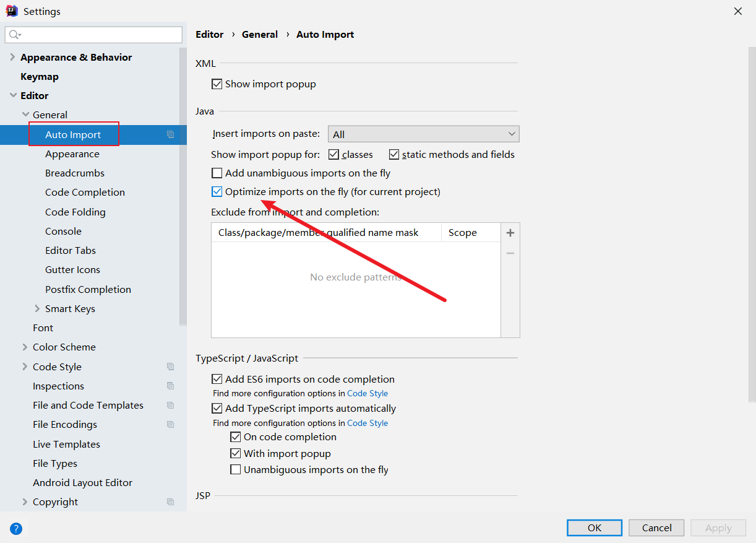Open the Code Style link under ES6 imports
756x543 pixels.
click(367, 393)
